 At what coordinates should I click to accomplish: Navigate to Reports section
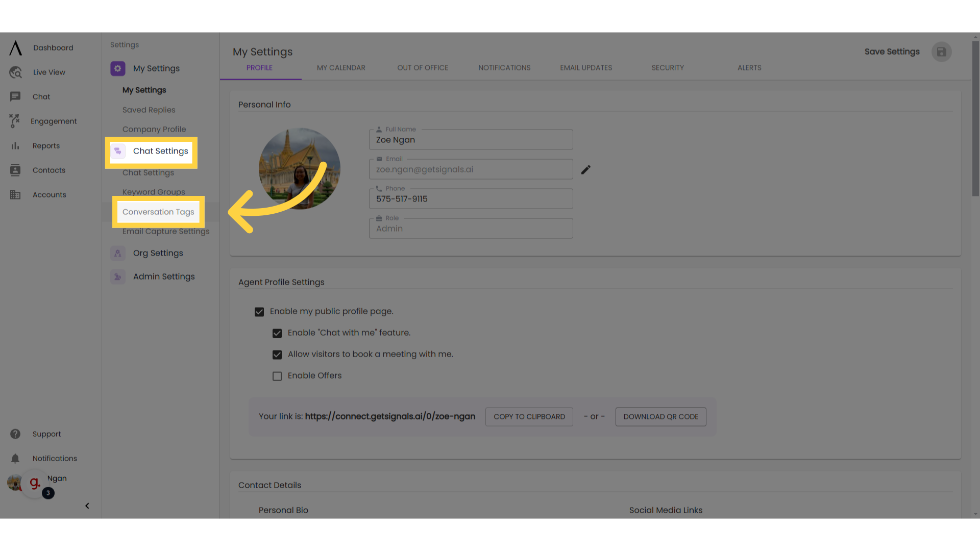46,145
